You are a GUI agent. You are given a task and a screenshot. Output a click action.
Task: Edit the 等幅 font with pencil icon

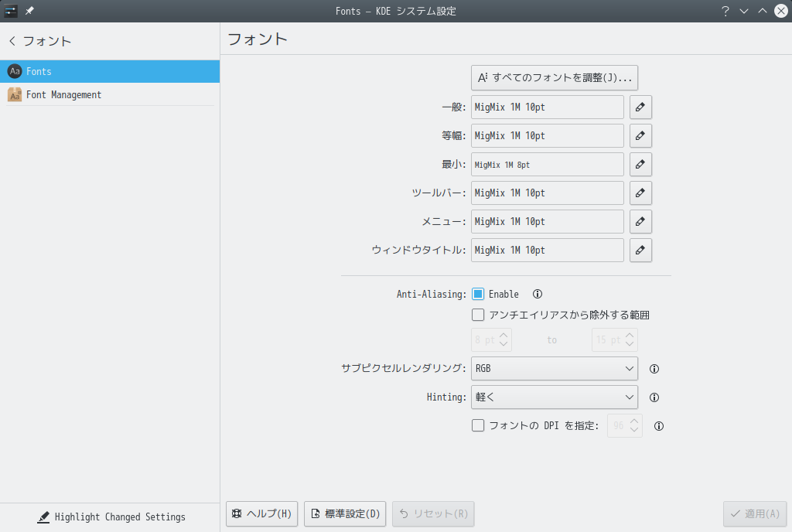click(640, 136)
